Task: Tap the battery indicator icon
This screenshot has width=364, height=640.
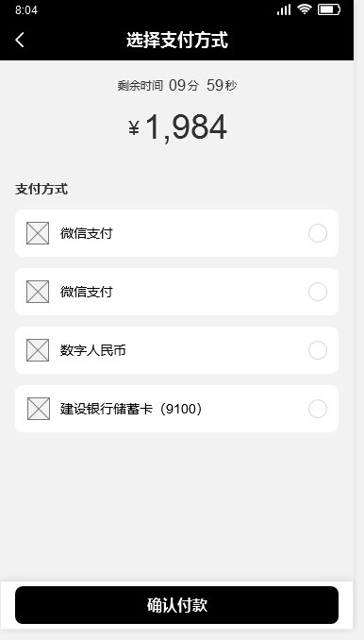Action: (x=329, y=9)
